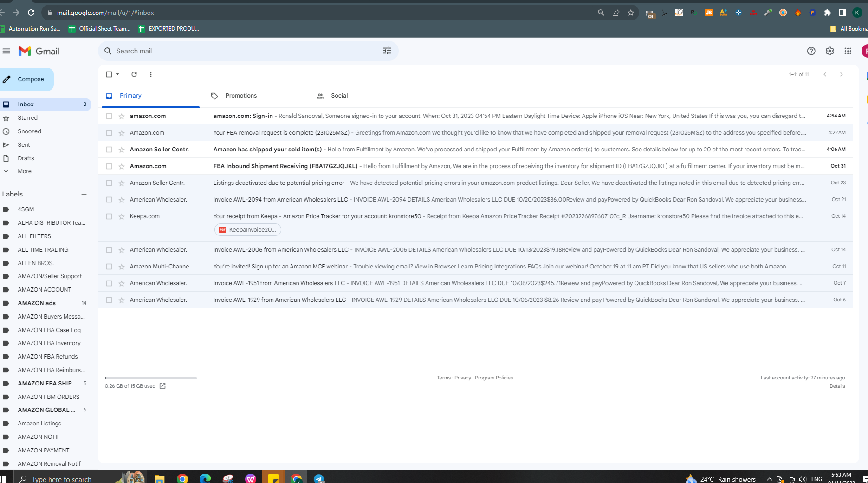Image resolution: width=868 pixels, height=483 pixels.
Task: Open Telegram from the taskbar
Action: coord(319,478)
